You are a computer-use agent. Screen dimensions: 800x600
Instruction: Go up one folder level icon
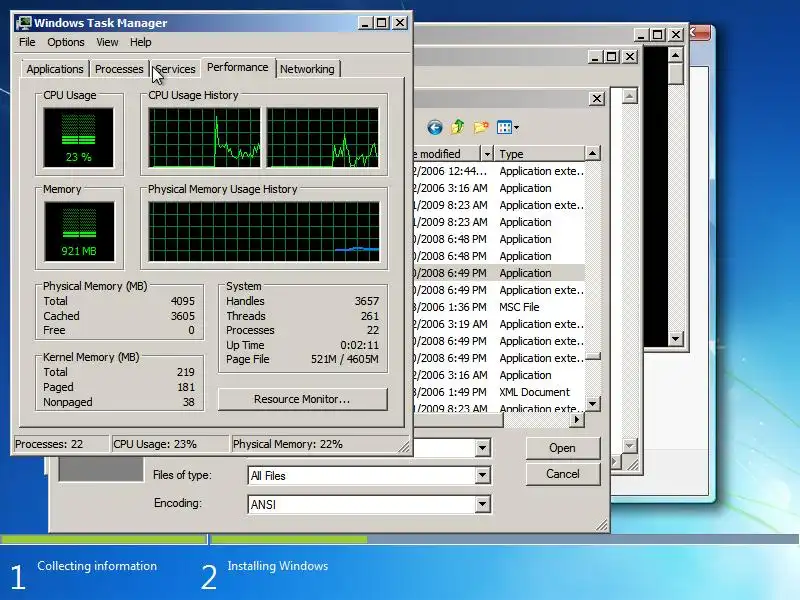tap(458, 127)
